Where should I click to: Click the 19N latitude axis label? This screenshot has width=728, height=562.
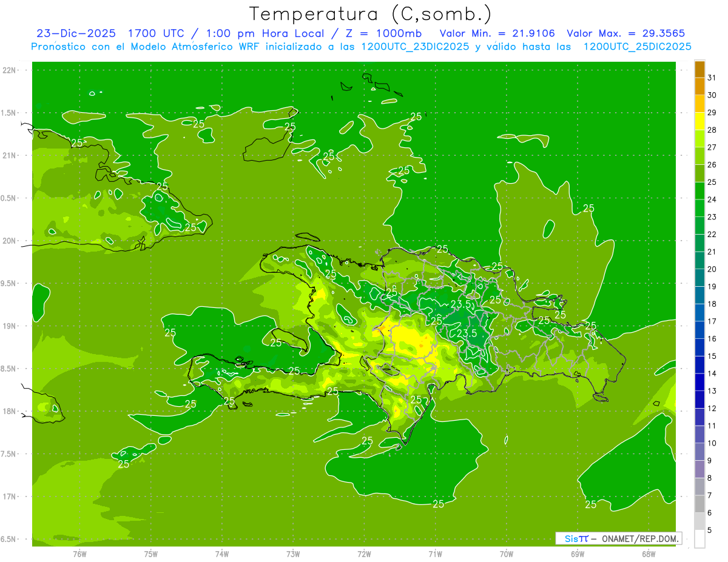click(10, 326)
